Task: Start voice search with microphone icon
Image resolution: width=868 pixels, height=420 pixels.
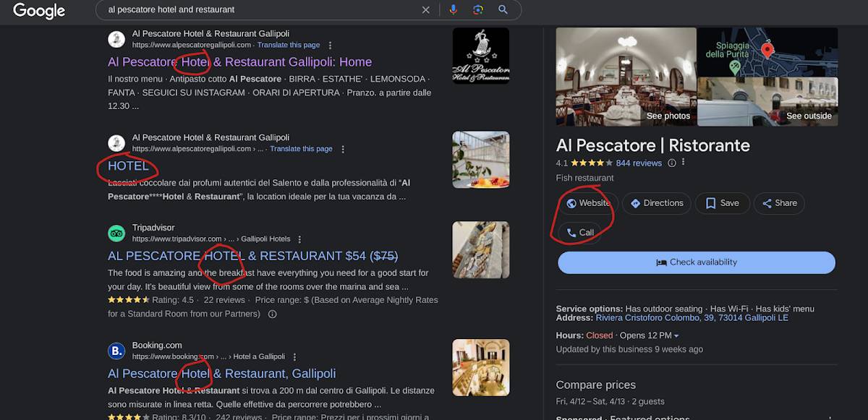Action: pos(454,10)
